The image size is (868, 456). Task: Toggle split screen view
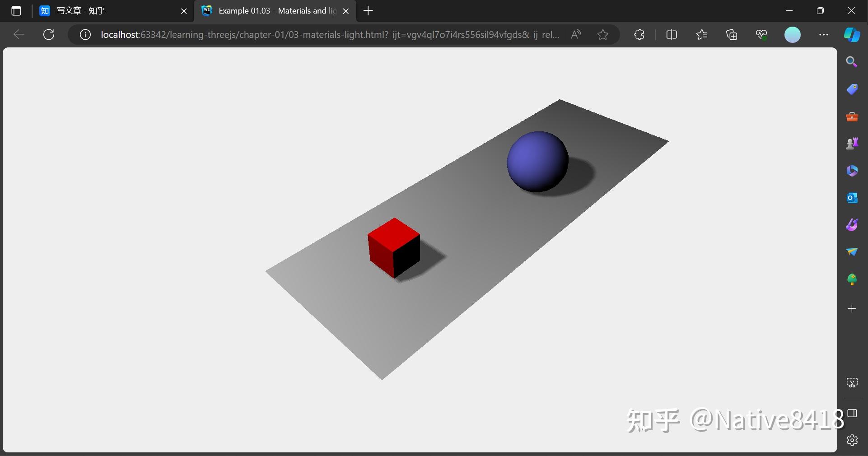coord(672,35)
